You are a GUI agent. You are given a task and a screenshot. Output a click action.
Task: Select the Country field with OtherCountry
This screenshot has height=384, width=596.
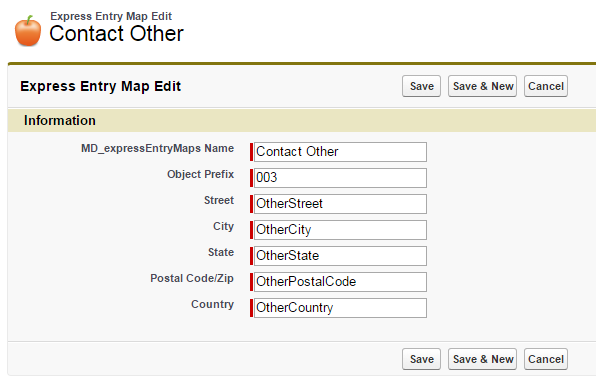coord(340,308)
